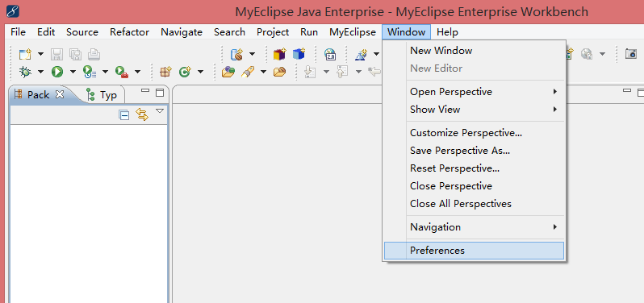Click the Open Type folder icon

pos(228,73)
